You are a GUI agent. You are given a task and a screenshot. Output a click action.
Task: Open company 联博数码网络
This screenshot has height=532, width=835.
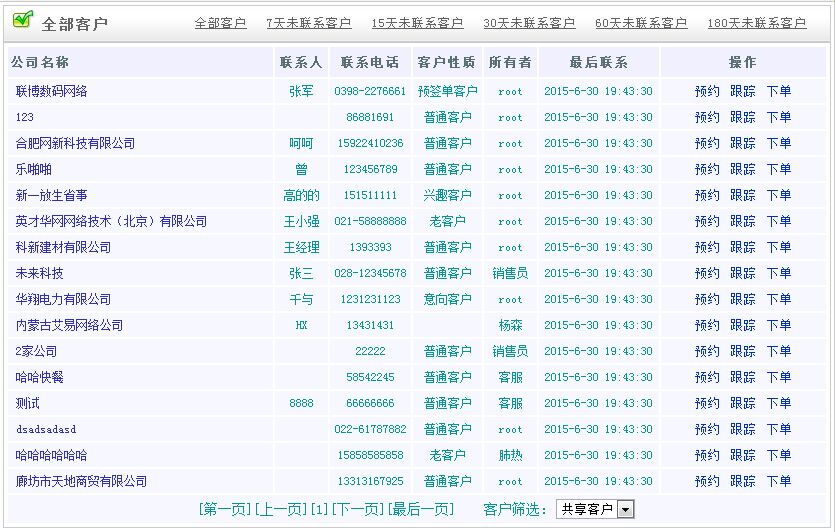(52, 91)
